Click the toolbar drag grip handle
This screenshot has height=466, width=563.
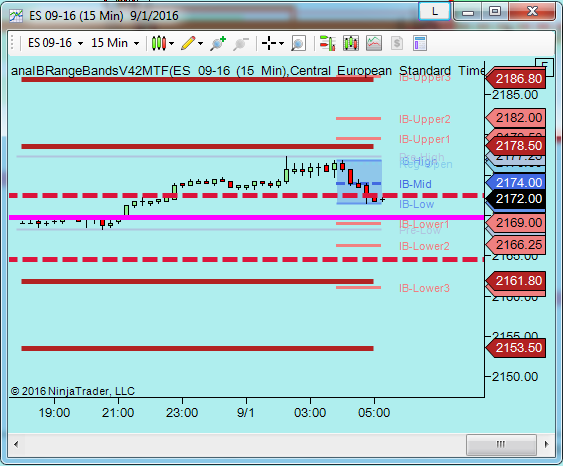(x=13, y=43)
